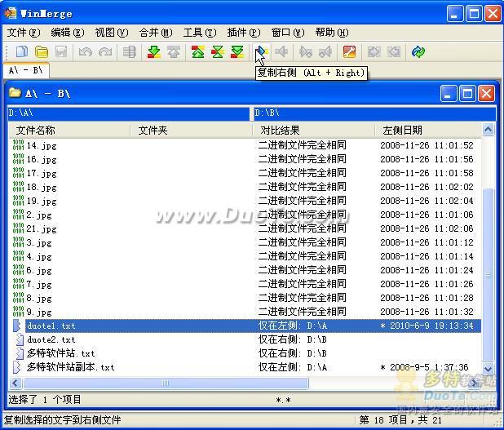Click the Open folder toolbar icon

point(42,51)
